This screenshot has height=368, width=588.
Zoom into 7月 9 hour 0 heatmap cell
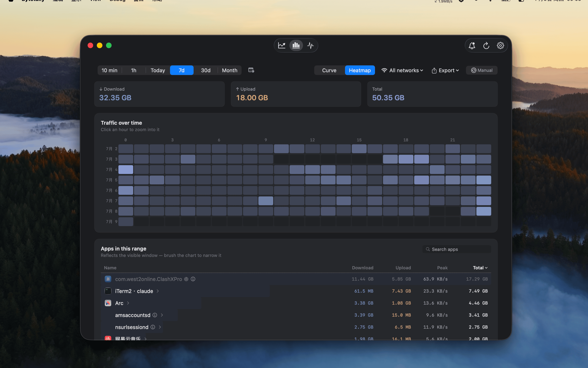[126, 222]
